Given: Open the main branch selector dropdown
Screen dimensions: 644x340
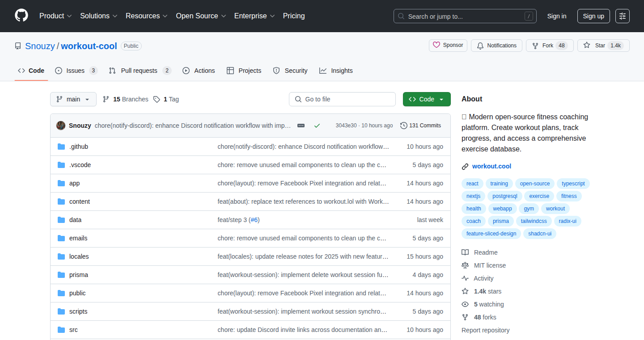Looking at the screenshot, I should click(x=73, y=99).
